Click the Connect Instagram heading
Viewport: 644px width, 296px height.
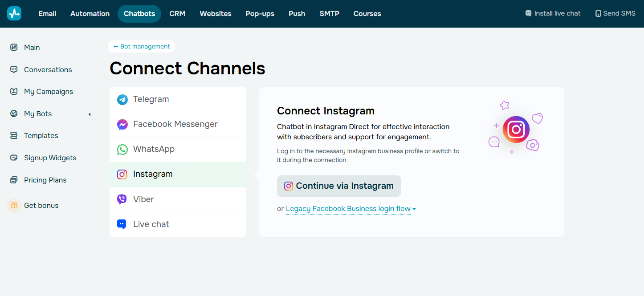point(326,111)
